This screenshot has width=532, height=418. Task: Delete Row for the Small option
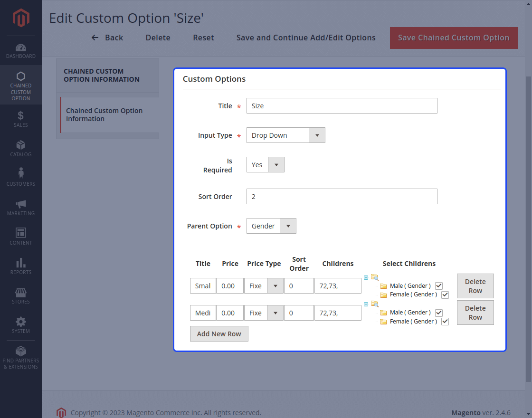click(x=475, y=286)
